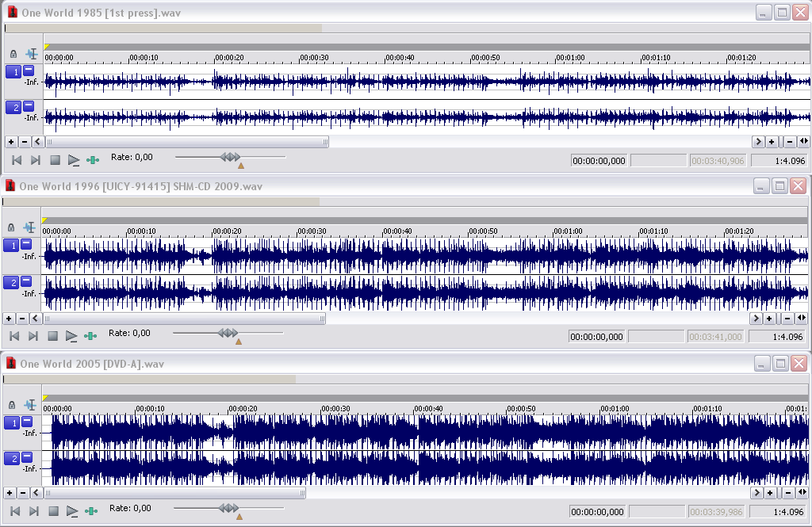The height and width of the screenshot is (527, 812).
Task: Toggle channel 2 in the 1996 SHM-CD window
Action: coord(11,282)
